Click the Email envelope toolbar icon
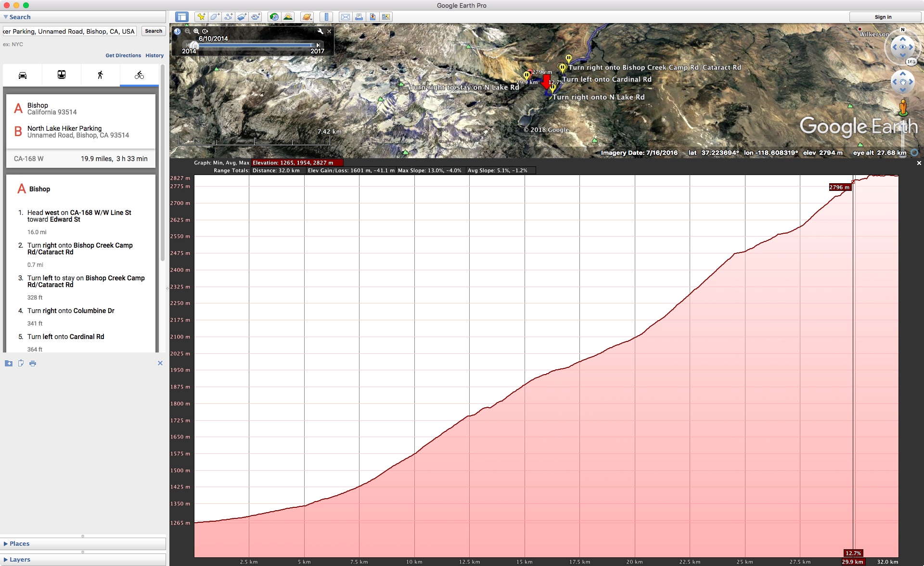 pos(345,17)
